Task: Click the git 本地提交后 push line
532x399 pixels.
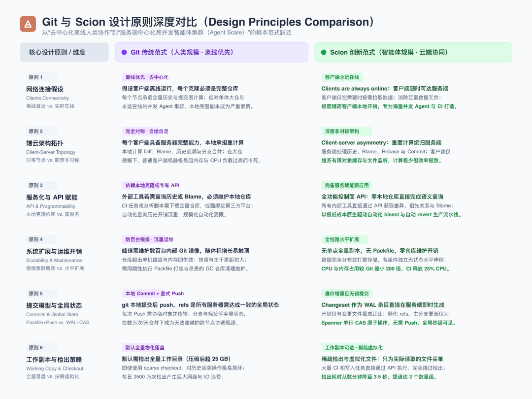Action: pos(200,305)
